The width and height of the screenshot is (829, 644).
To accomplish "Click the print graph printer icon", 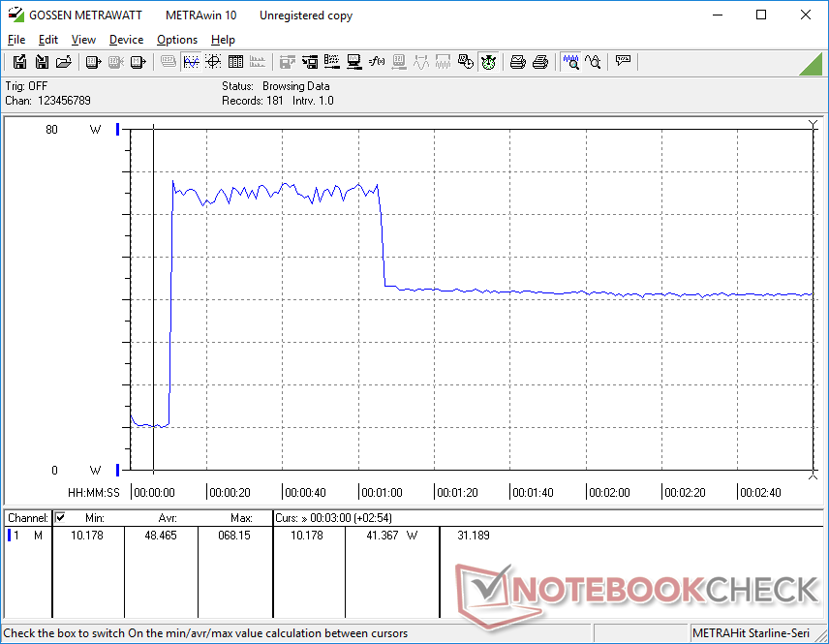I will click(517, 62).
